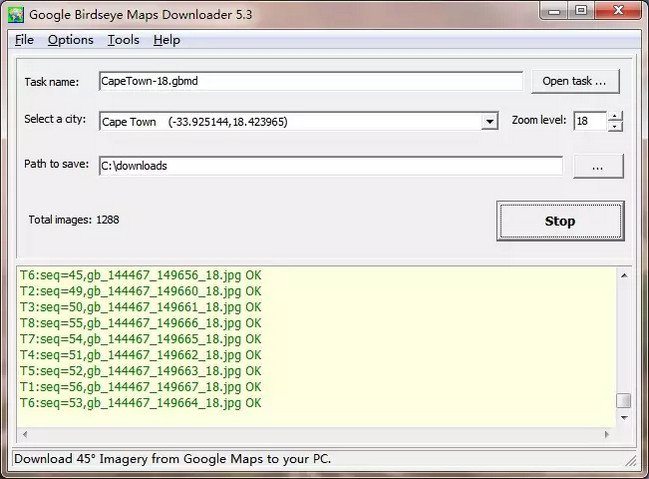Expand the Select a city dropdown
The height and width of the screenshot is (479, 649).
click(490, 122)
